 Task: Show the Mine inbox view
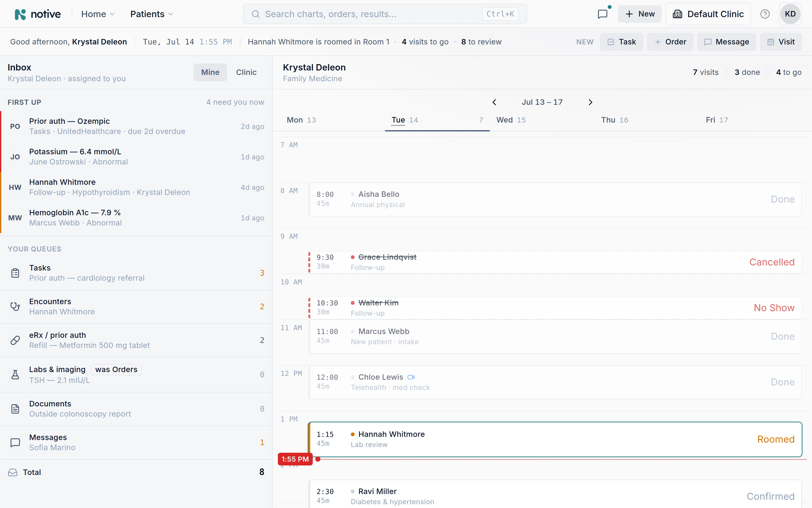click(x=210, y=72)
